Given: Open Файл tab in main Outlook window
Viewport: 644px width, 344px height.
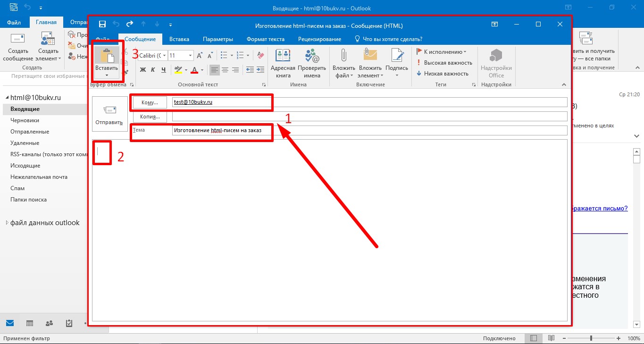Looking at the screenshot, I should point(14,22).
